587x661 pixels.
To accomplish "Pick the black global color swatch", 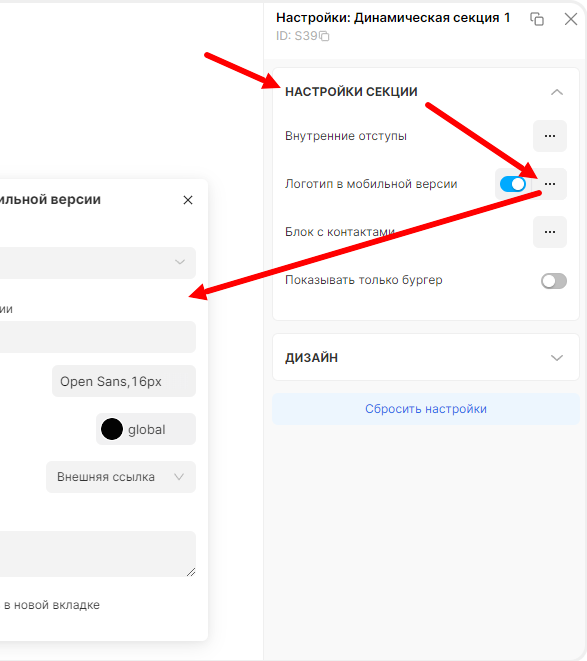I will (112, 429).
